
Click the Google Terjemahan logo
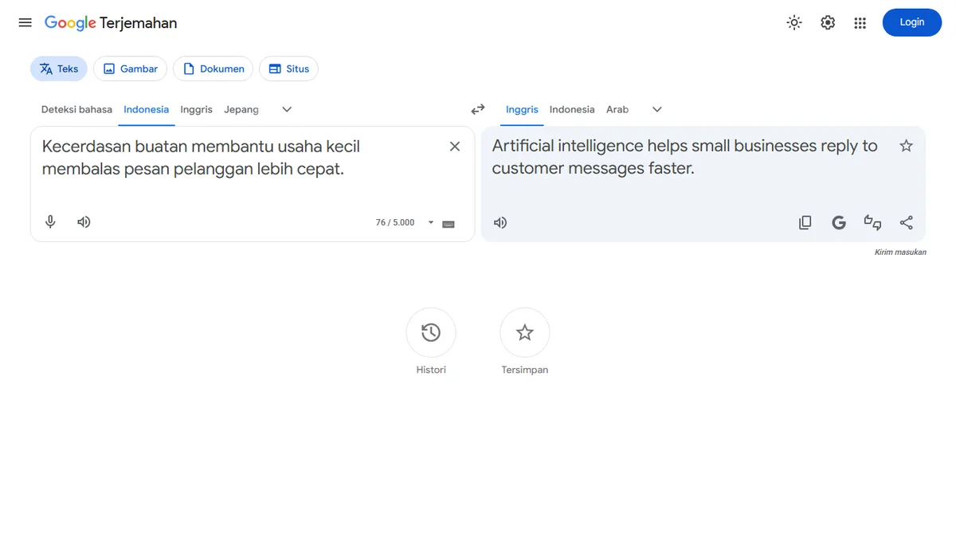pyautogui.click(x=111, y=23)
